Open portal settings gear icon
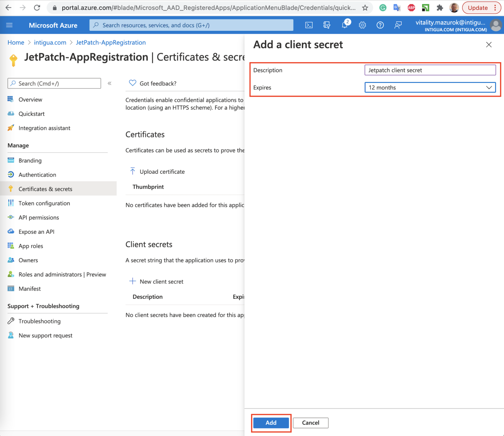The height and width of the screenshot is (436, 504). click(x=362, y=25)
